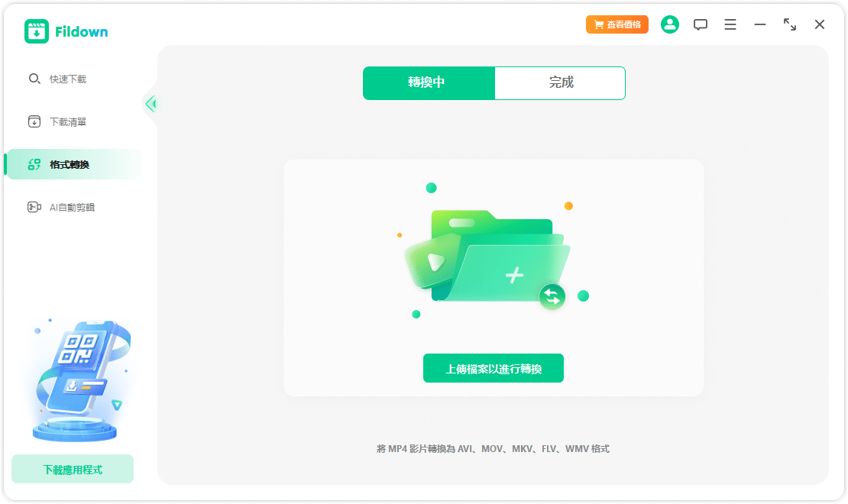This screenshot has width=848, height=504.
Task: Switch to the 轉換中 tab
Action: (x=429, y=82)
